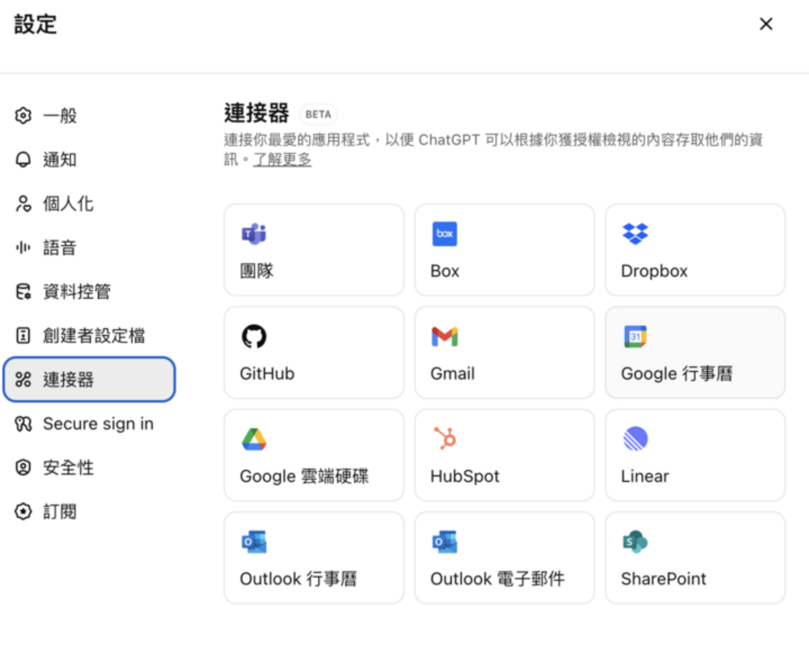This screenshot has width=809, height=672.
Task: Click the Google Drive triangle icon
Action: tap(254, 439)
